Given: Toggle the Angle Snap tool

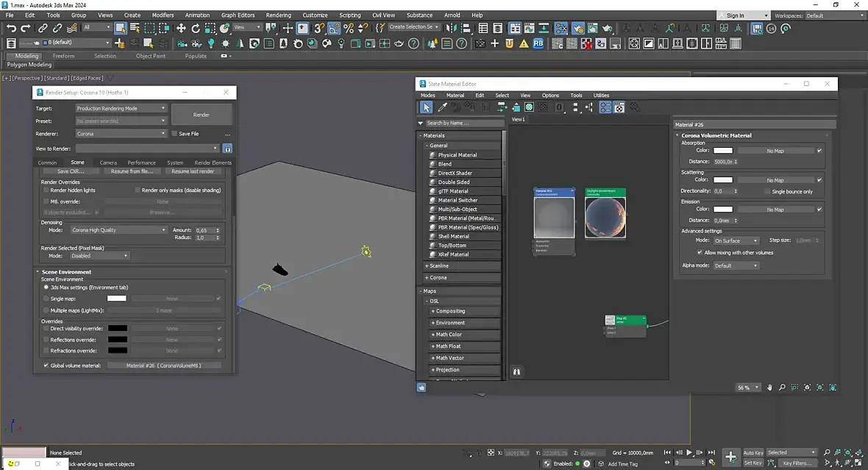Looking at the screenshot, I should (x=334, y=28).
